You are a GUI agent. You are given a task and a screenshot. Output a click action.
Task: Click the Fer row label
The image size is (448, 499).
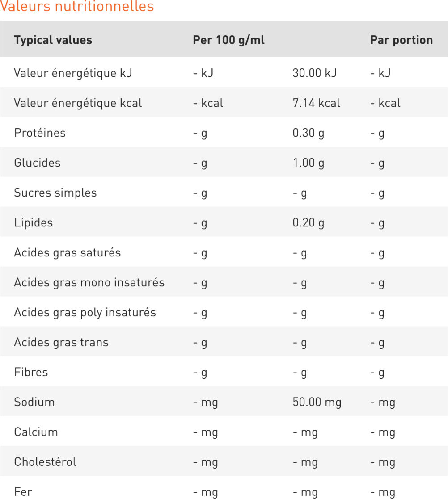(23, 492)
